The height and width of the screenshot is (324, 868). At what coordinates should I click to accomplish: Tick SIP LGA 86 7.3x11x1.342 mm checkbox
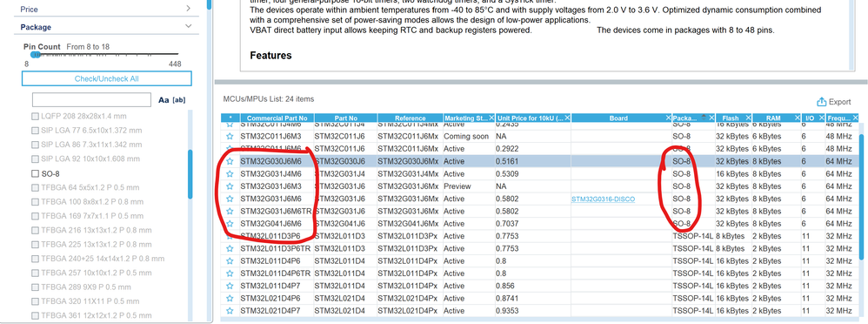click(36, 145)
